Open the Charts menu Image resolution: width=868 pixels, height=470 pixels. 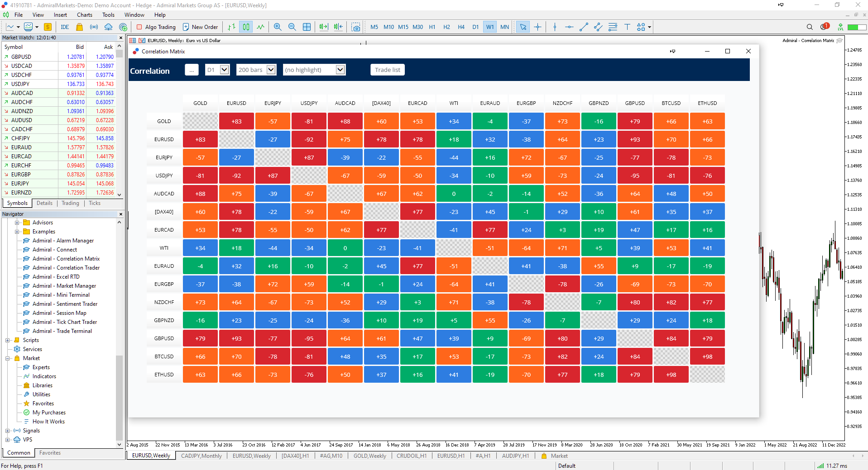[85, 15]
